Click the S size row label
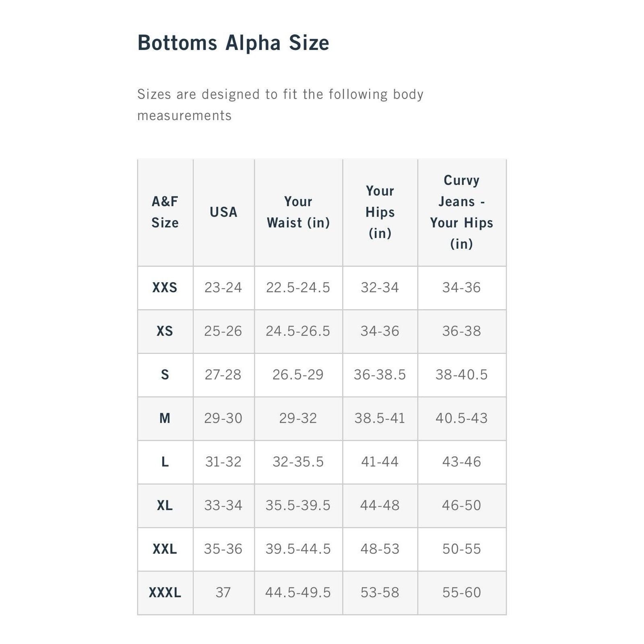The width and height of the screenshot is (644, 644). point(165,375)
